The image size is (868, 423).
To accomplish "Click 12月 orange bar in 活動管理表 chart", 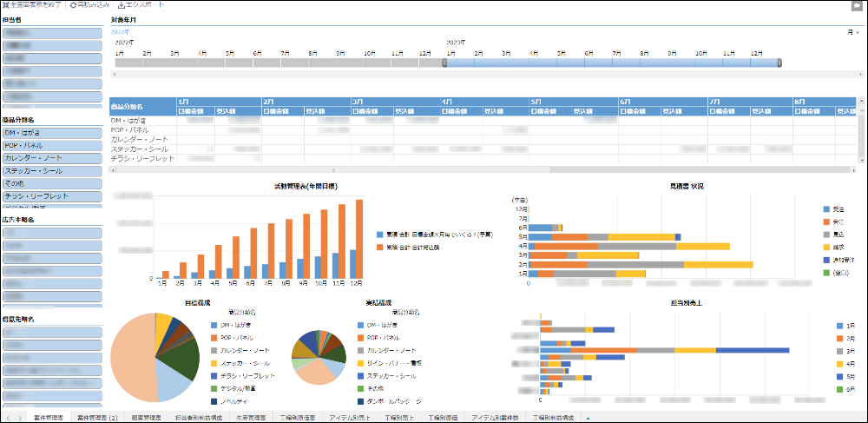I will (x=359, y=239).
